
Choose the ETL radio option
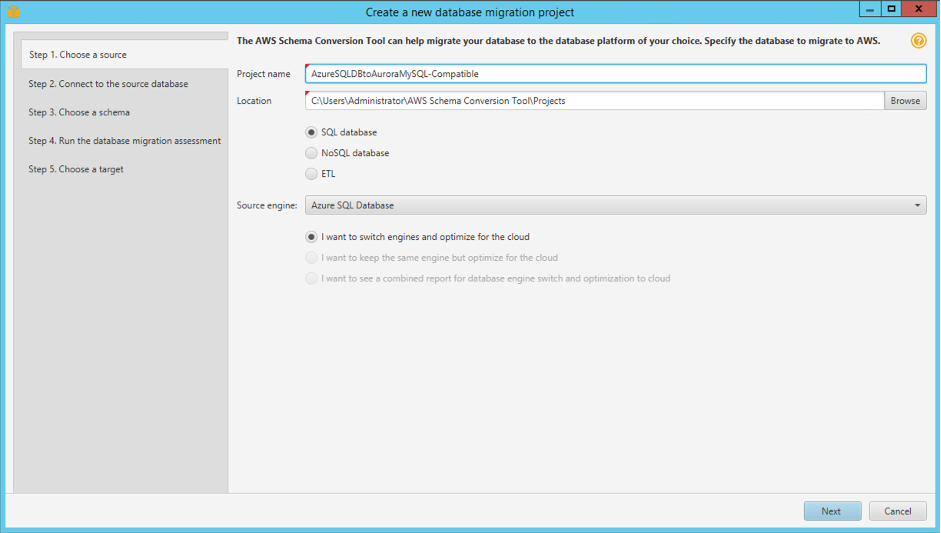pyautogui.click(x=311, y=173)
